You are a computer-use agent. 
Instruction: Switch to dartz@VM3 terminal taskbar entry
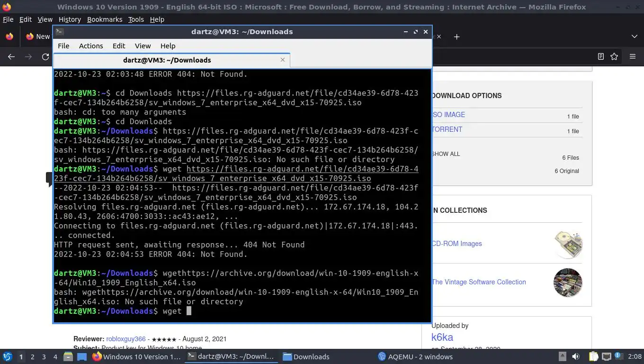pyautogui.click(x=232, y=357)
